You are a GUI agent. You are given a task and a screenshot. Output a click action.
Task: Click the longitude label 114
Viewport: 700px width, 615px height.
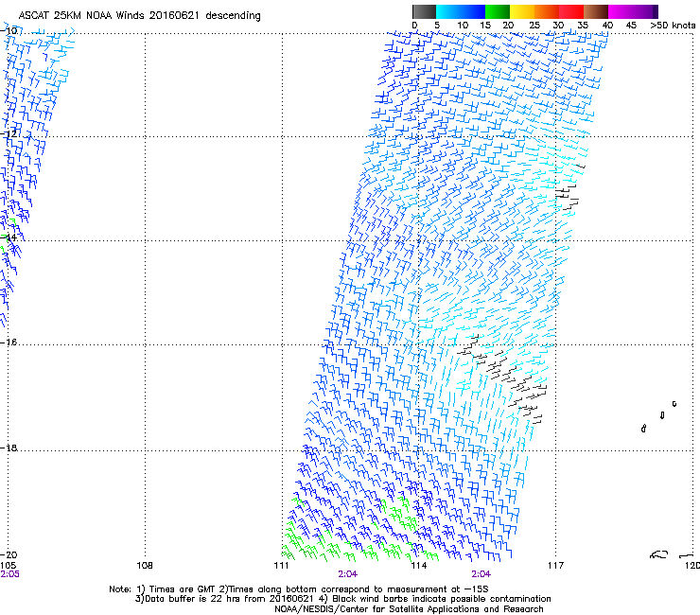coord(418,566)
